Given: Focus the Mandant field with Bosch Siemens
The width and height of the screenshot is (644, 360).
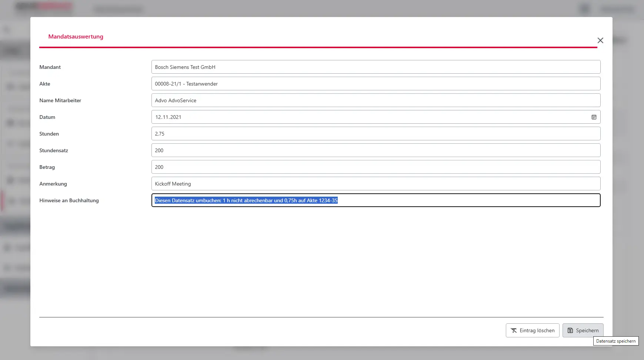Looking at the screenshot, I should click(376, 67).
